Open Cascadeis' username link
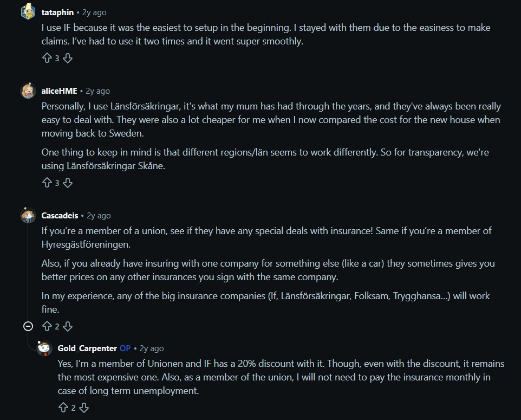Viewport: 521px width, 420px height. pyautogui.click(x=60, y=216)
